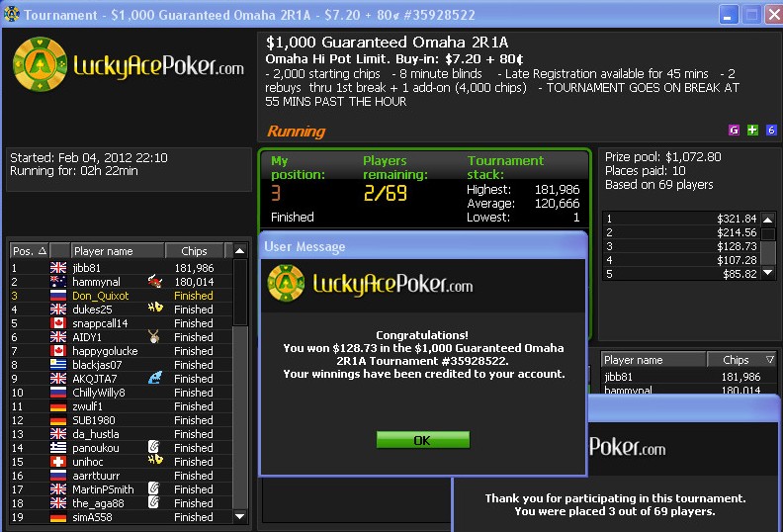The image size is (783, 532).
Task: Click the Russian flag beside Don_Quixot
Action: point(58,296)
